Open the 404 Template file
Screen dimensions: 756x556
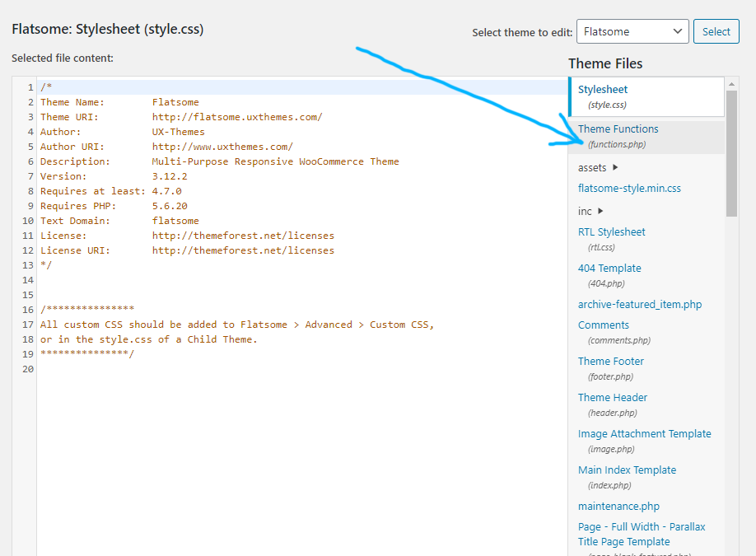click(609, 269)
